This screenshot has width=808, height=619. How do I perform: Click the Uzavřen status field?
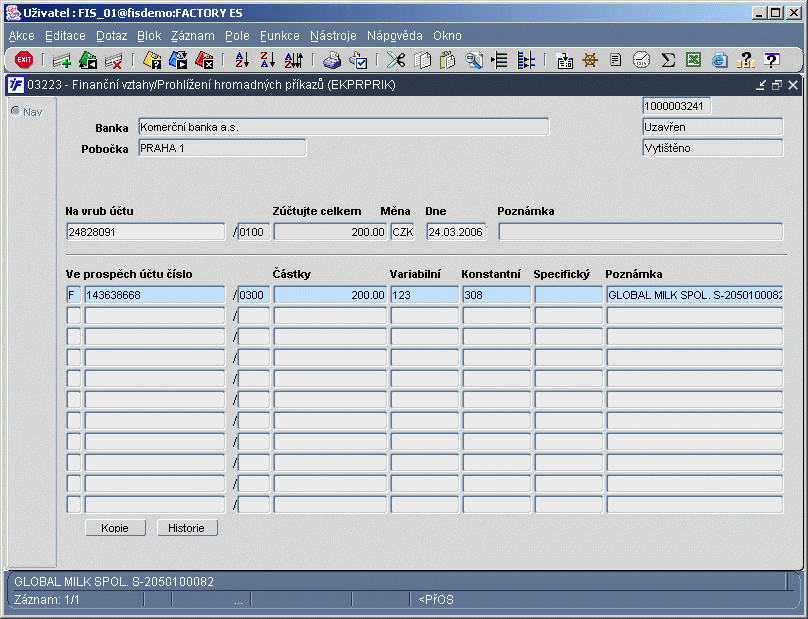713,127
